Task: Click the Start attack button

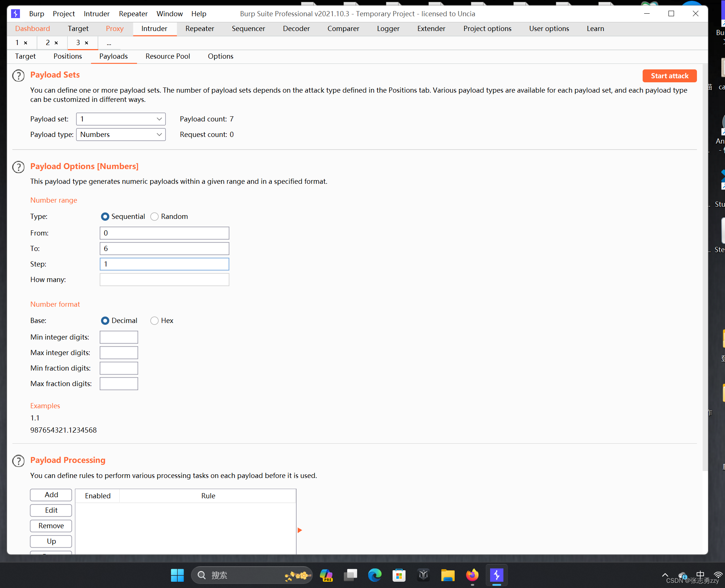Action: [669, 76]
